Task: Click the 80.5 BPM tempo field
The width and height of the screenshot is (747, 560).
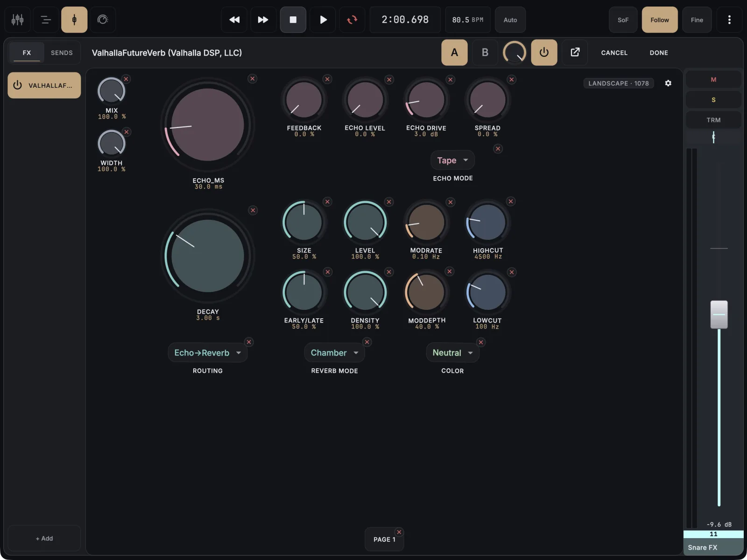Action: (x=468, y=20)
